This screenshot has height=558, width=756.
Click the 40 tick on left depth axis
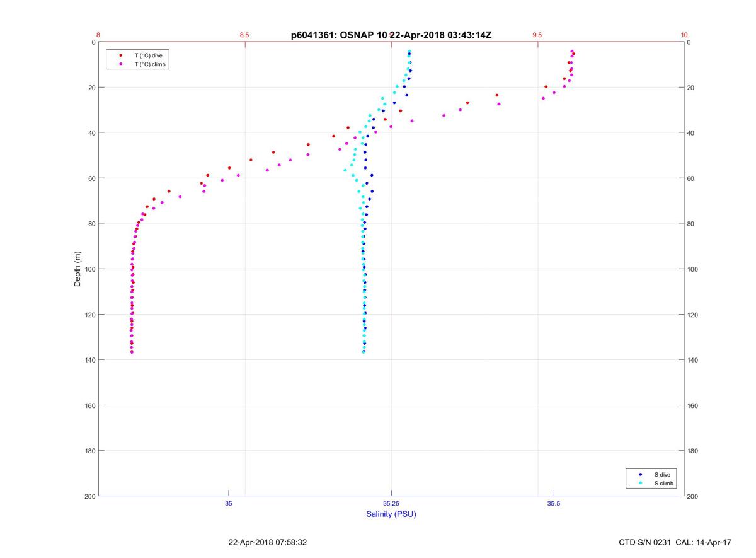click(x=92, y=133)
